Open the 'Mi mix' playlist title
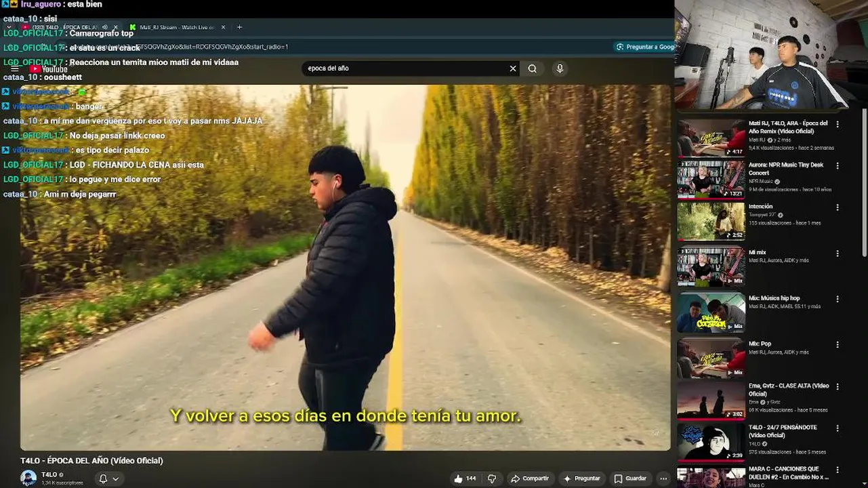The image size is (868, 488). pos(758,252)
